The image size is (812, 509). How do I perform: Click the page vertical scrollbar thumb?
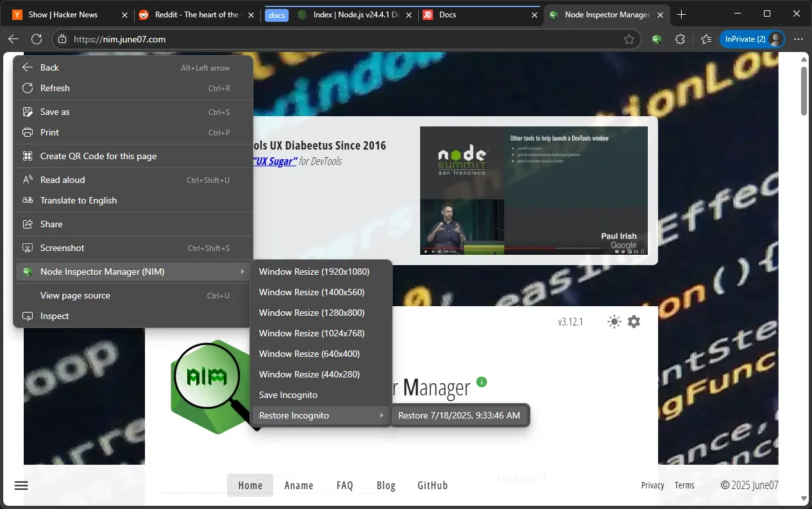804,91
